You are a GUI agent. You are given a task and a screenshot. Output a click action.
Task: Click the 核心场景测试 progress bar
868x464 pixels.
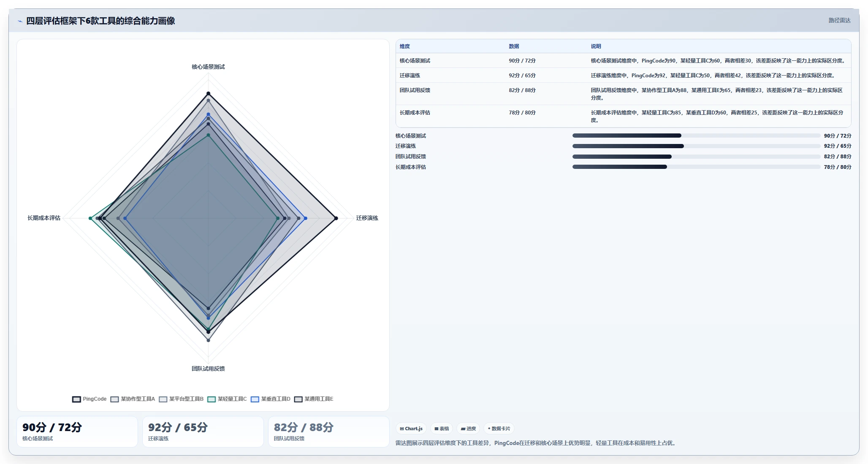(696, 136)
